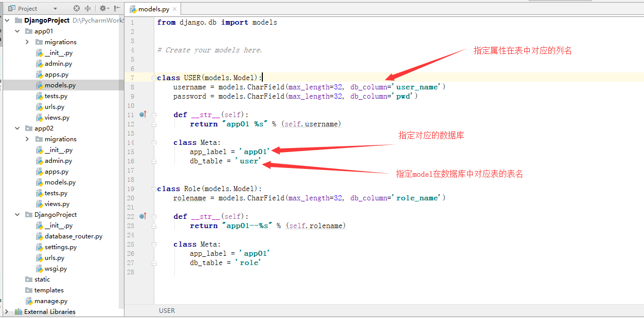The height and width of the screenshot is (318, 644).
Task: Open the Project view dropdown
Action: click(55, 9)
